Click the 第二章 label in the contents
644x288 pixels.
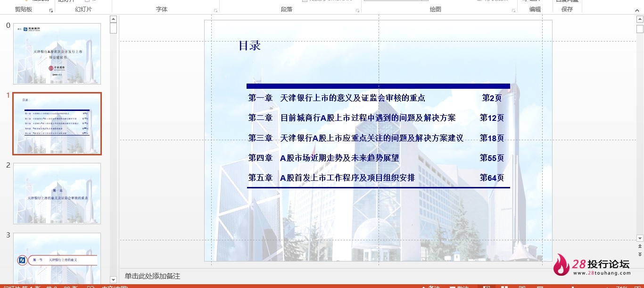[x=260, y=118]
